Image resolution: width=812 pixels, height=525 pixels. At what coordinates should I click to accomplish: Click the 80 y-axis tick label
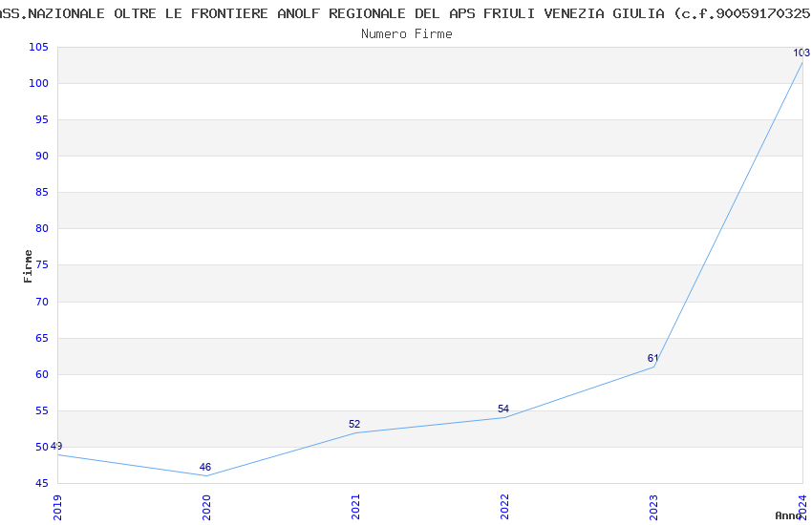tap(41, 229)
